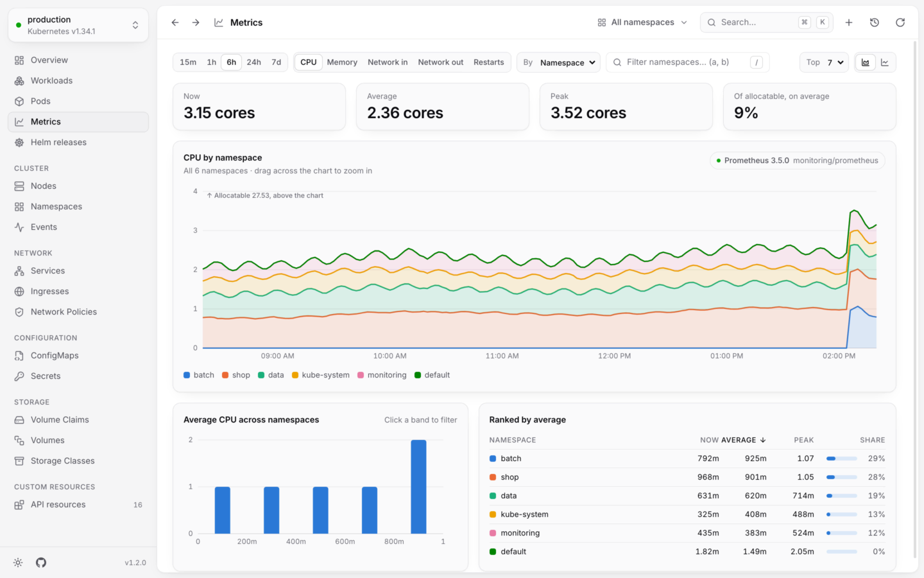Open Workloads from the sidebar

click(78, 81)
